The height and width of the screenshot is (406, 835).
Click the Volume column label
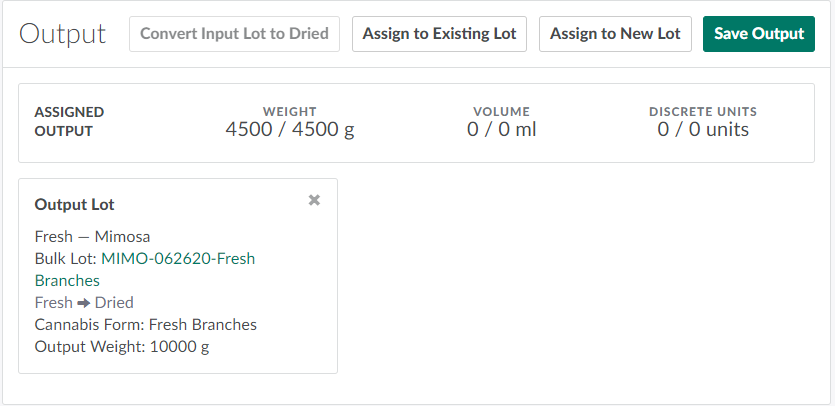(502, 112)
